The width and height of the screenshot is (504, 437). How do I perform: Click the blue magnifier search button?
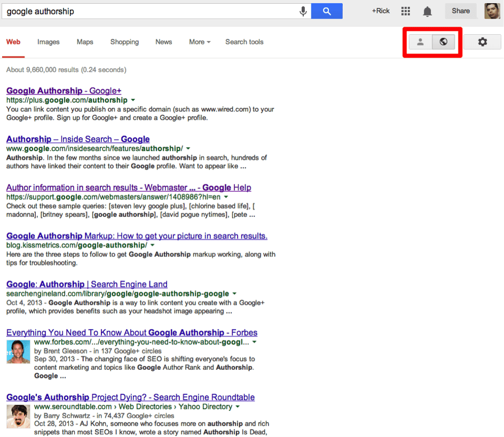[x=327, y=11]
